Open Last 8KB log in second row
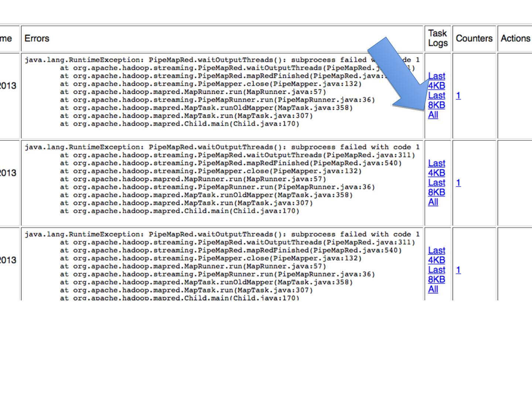The width and height of the screenshot is (532, 399). tap(436, 187)
